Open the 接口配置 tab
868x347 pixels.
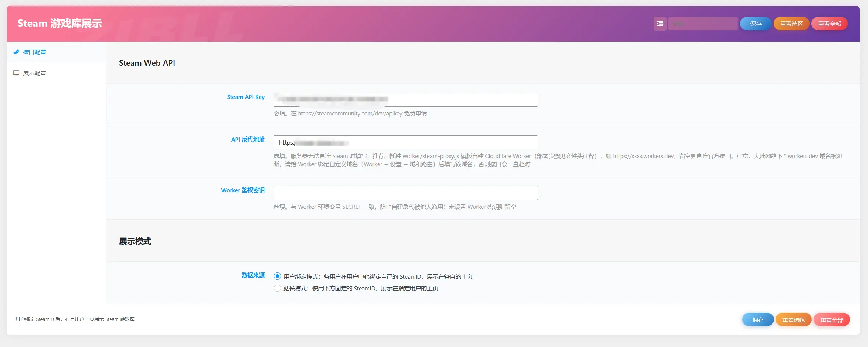click(56, 52)
